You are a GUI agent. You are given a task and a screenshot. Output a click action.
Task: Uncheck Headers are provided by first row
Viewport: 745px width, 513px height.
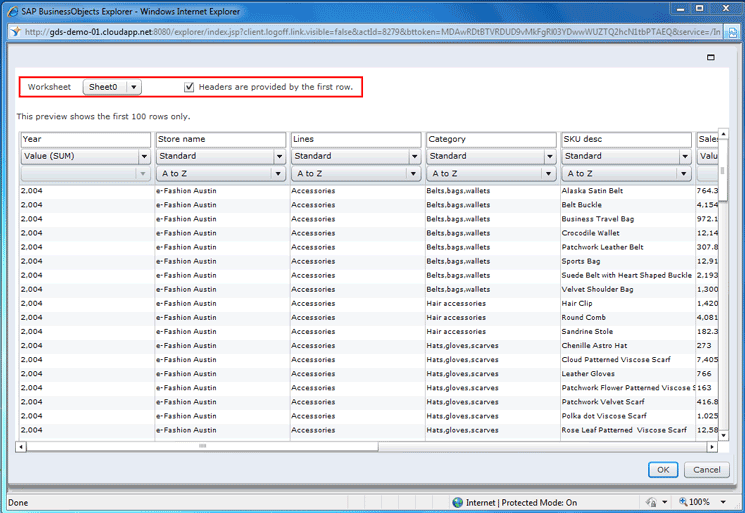189,87
